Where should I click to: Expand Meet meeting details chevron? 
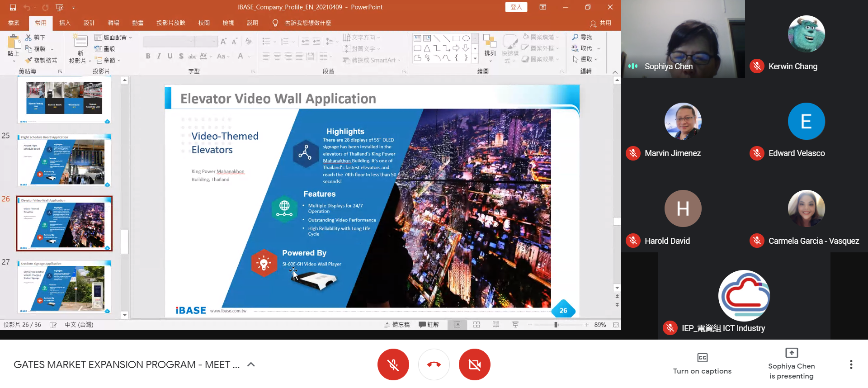tap(251, 364)
